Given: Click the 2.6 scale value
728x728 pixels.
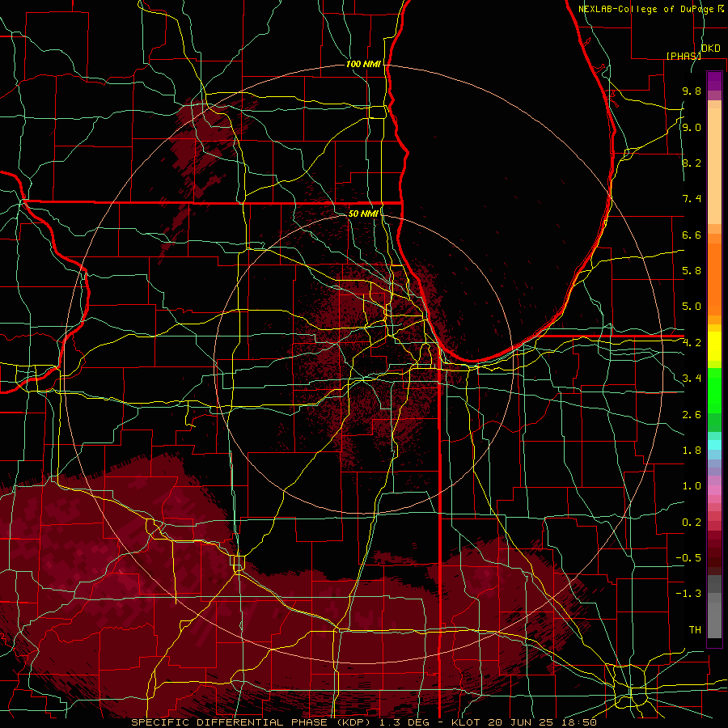Looking at the screenshot, I should 692,415.
